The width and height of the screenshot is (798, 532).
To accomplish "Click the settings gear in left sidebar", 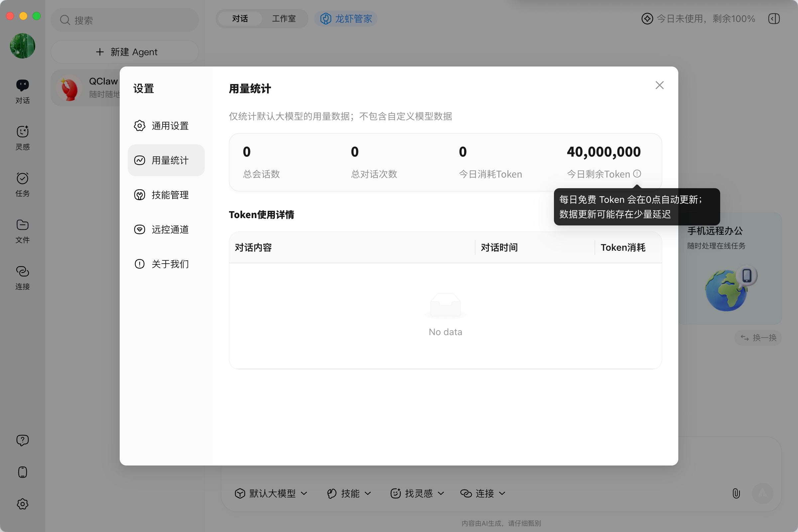I will [x=22, y=503].
